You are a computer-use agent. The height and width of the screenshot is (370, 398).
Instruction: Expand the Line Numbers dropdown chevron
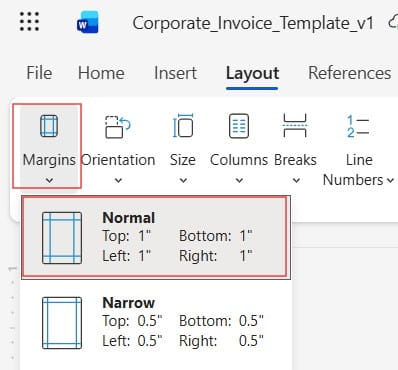[x=390, y=181]
